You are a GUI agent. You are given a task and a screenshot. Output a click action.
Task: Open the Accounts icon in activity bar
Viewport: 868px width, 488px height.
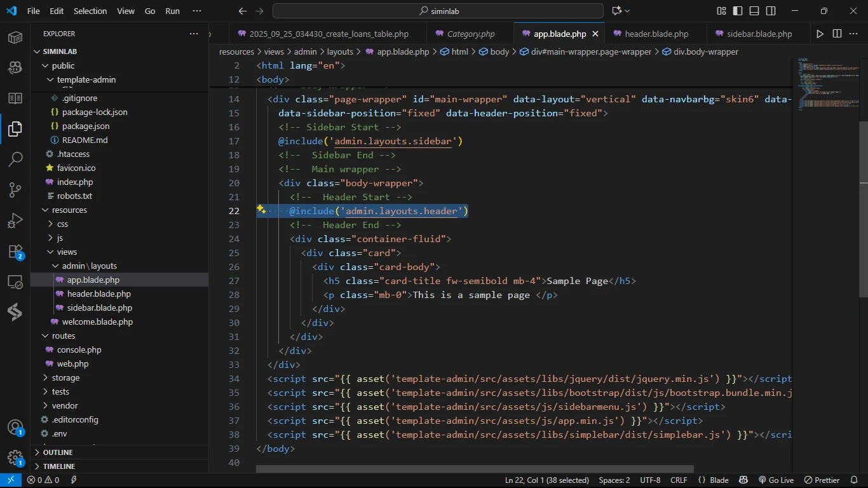15,428
